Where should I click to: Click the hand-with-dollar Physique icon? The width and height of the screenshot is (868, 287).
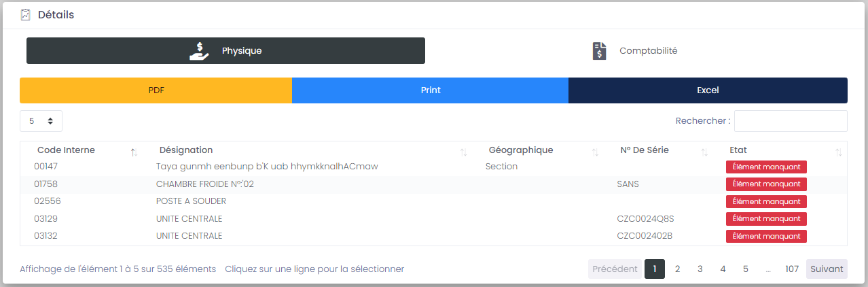(199, 51)
